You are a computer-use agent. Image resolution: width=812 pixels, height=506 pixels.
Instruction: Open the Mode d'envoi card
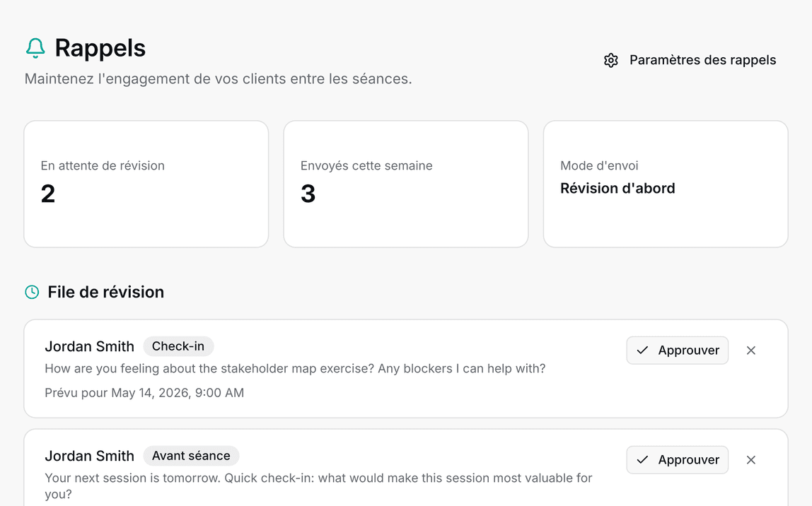(x=666, y=184)
